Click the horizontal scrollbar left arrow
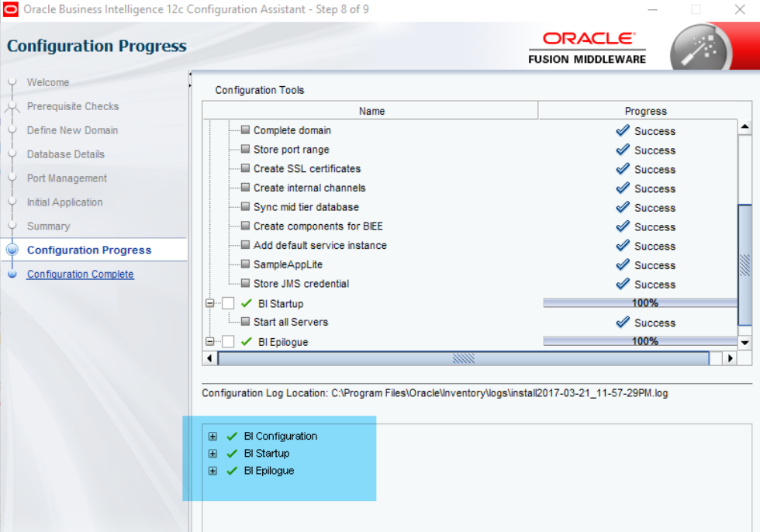This screenshot has height=532, width=760. (x=209, y=358)
